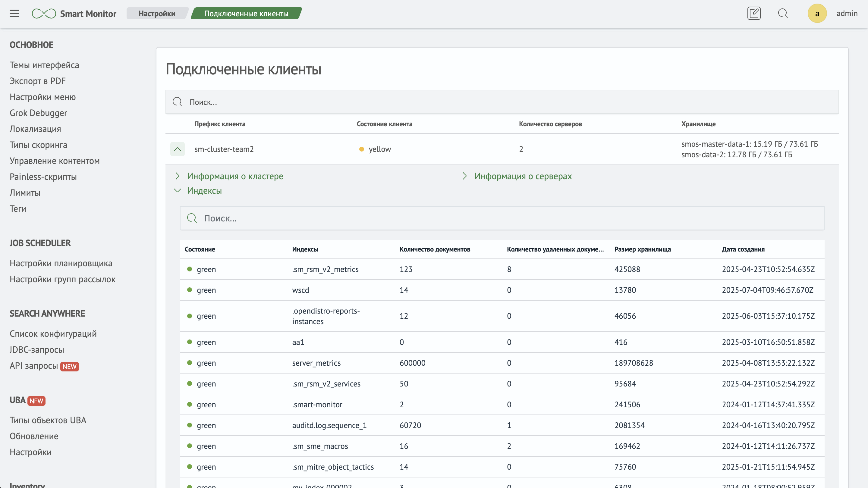Sort by Дата создания header
This screenshot has height=488, width=868.
[743, 249]
